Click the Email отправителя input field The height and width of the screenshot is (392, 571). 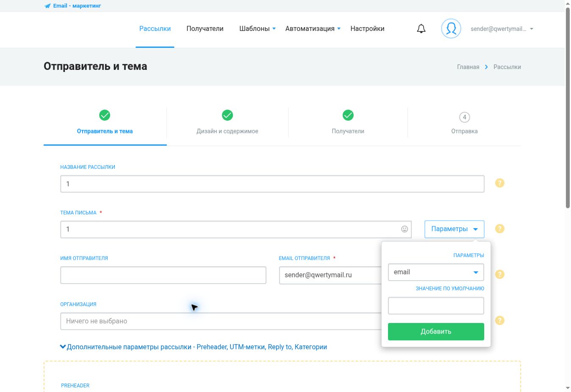click(x=330, y=275)
